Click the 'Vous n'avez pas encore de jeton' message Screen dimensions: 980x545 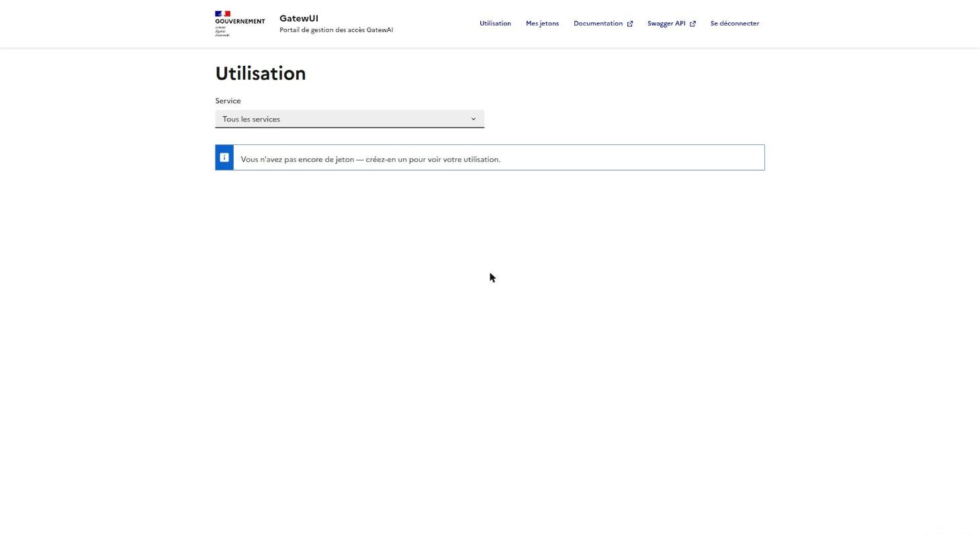[x=370, y=159]
